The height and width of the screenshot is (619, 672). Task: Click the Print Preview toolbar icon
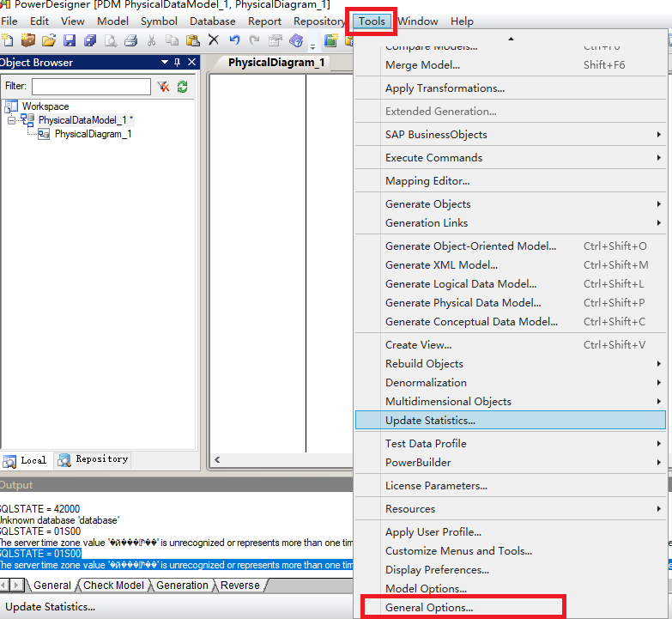[x=111, y=40]
